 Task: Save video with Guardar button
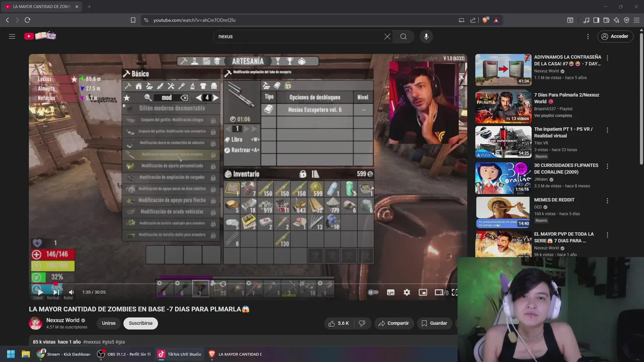434,323
